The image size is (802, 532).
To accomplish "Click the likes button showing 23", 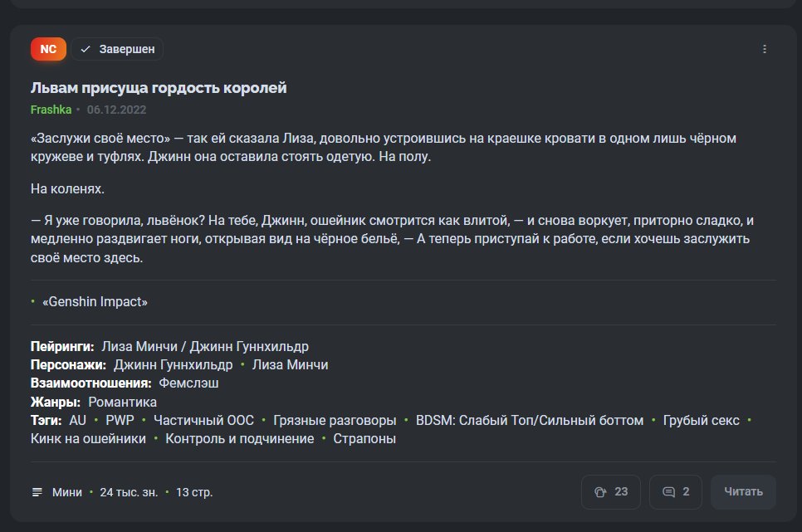I will pos(611,491).
